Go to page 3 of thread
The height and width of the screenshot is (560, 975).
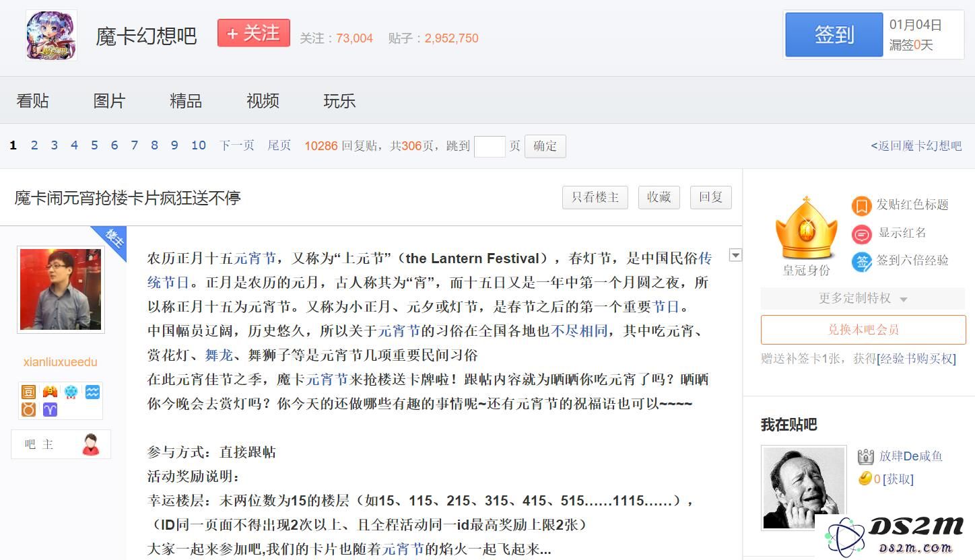tap(55, 145)
